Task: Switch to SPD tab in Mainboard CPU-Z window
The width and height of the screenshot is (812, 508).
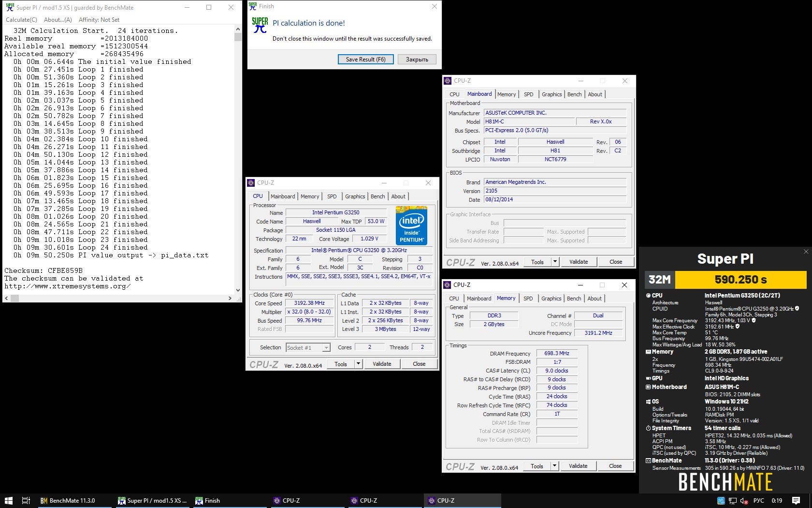Action: 529,94
